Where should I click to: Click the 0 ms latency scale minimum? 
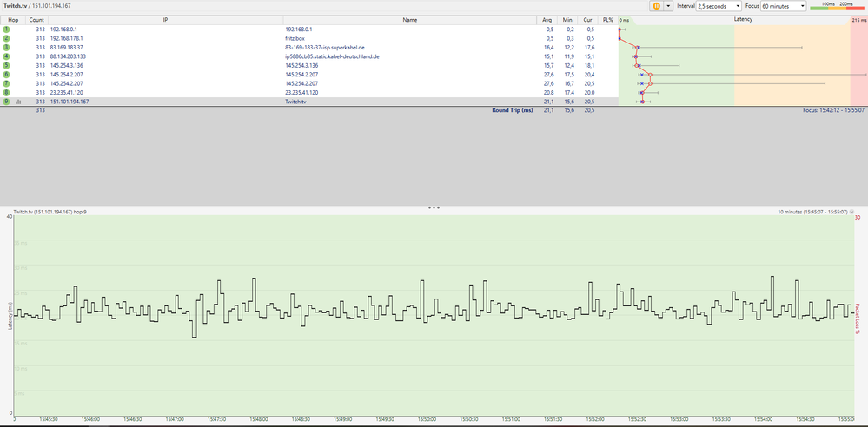(x=624, y=20)
